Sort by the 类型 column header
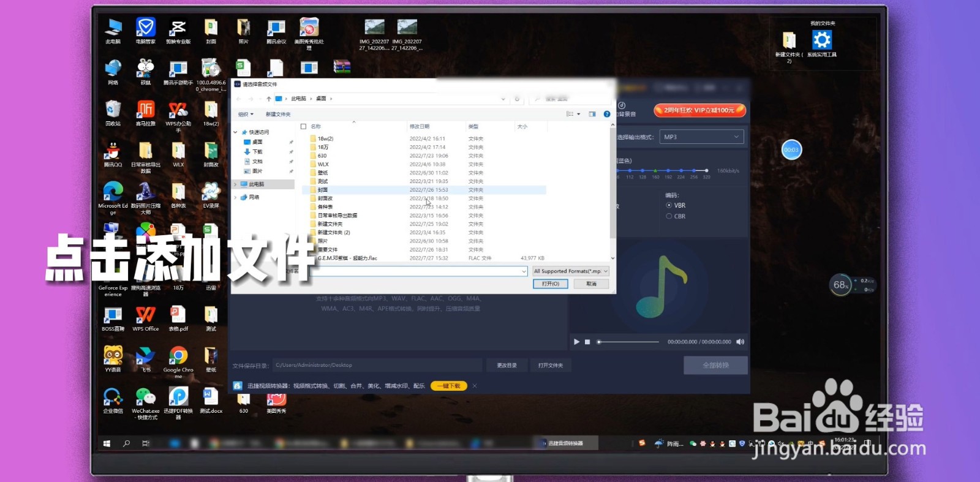This screenshot has height=482, width=980. 473,127
